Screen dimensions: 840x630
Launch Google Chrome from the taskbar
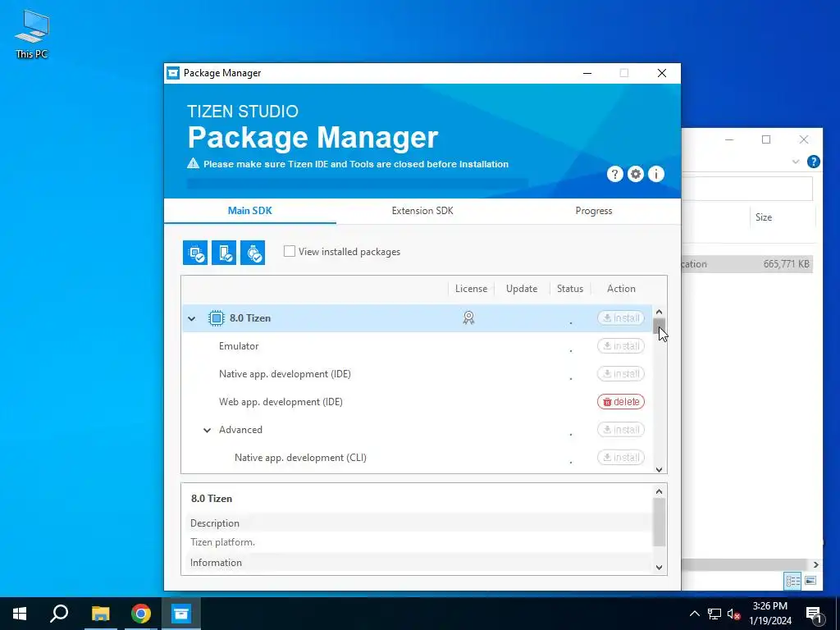pyautogui.click(x=141, y=614)
